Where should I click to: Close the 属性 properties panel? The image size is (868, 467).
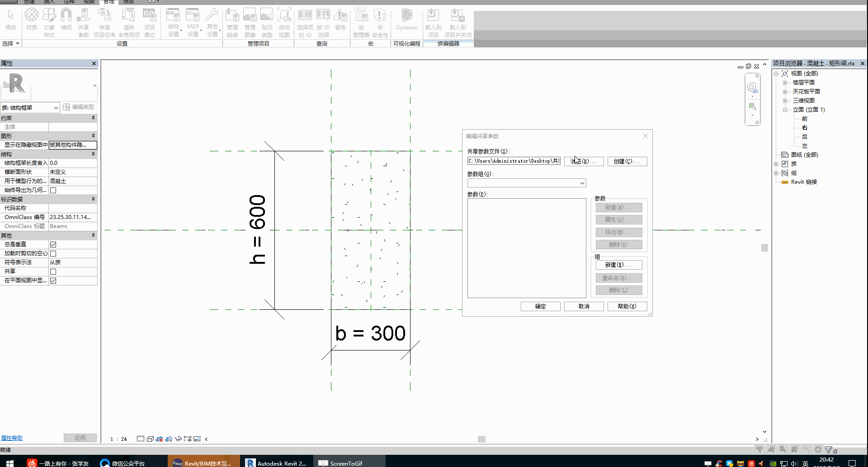click(x=94, y=64)
